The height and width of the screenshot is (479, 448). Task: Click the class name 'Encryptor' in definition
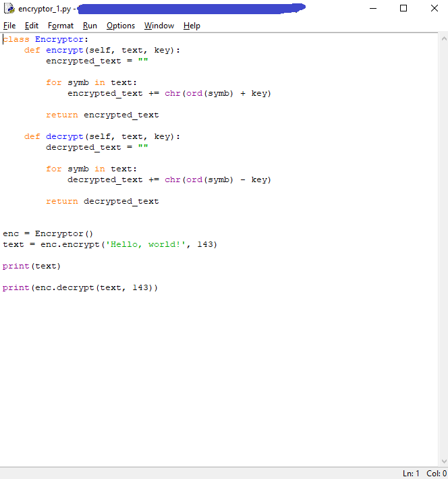tap(59, 39)
